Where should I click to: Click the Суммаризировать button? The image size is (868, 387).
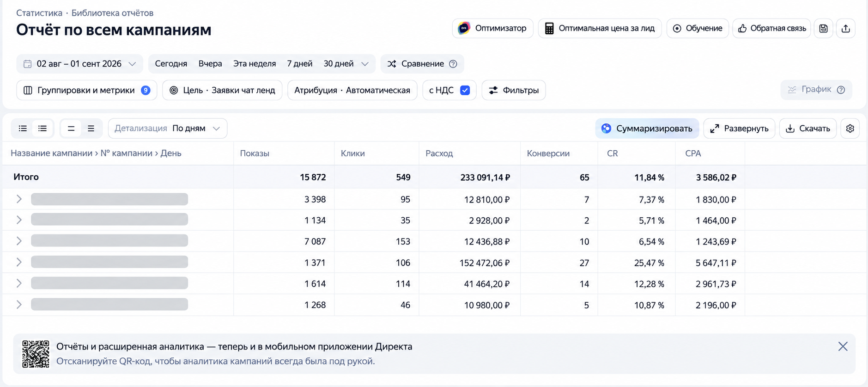[x=647, y=129]
